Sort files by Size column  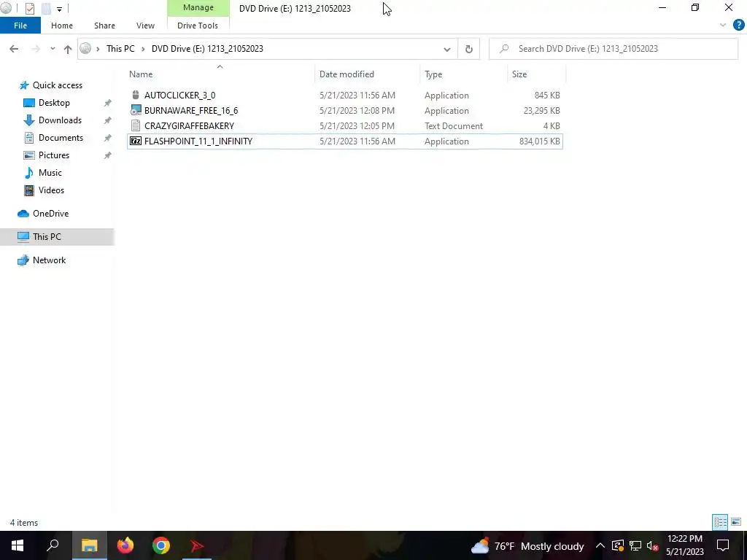(536, 74)
